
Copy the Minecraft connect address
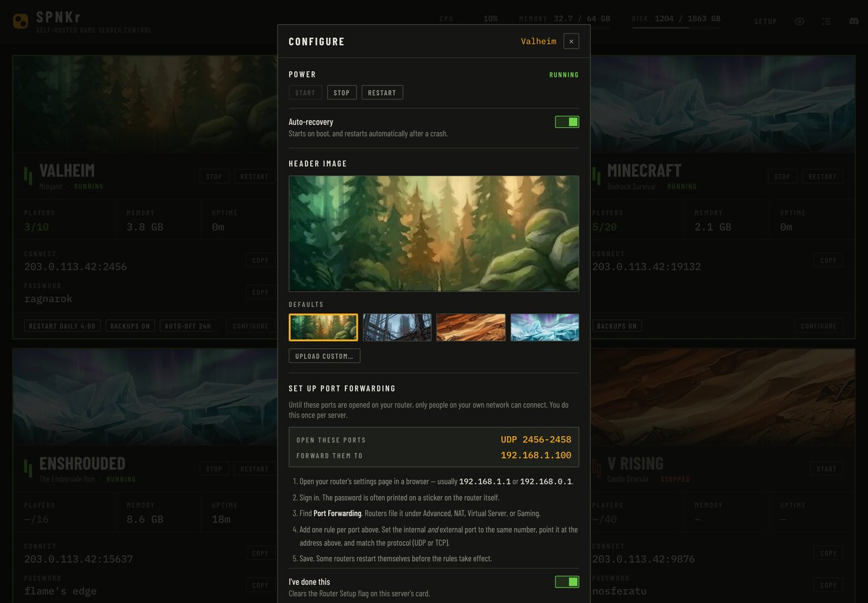pyautogui.click(x=828, y=261)
